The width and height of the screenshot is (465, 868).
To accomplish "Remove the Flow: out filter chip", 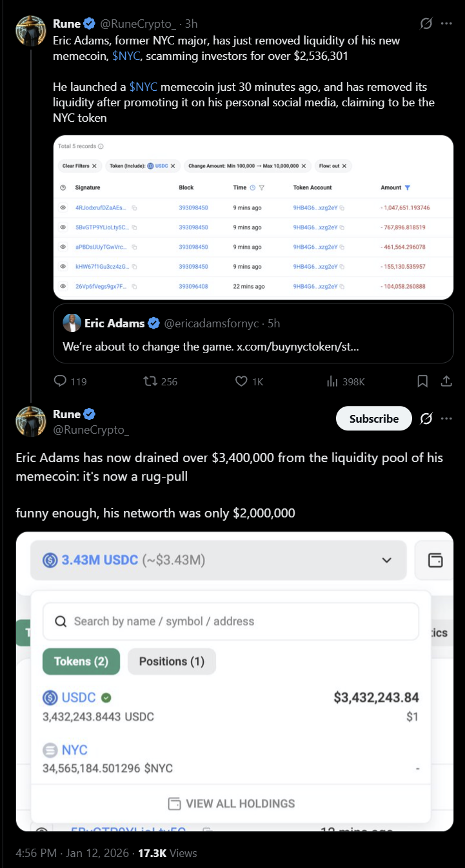I will [344, 166].
